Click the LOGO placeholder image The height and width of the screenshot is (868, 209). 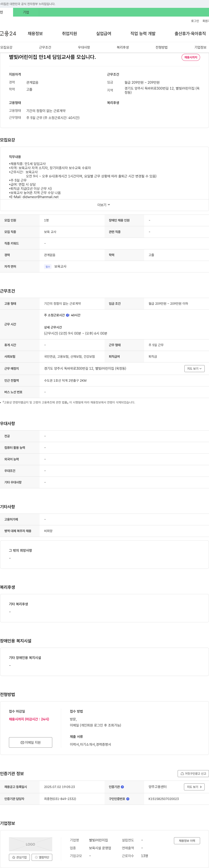[x=31, y=844]
